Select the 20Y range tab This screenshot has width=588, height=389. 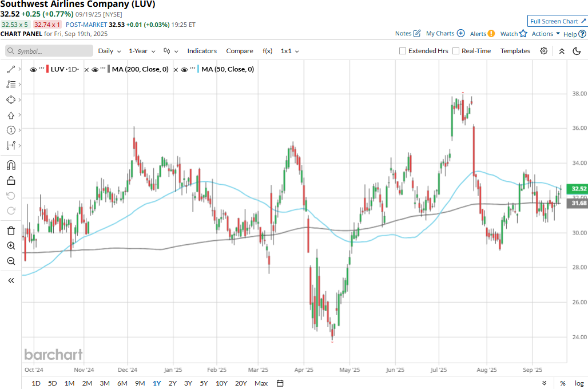pyautogui.click(x=241, y=383)
